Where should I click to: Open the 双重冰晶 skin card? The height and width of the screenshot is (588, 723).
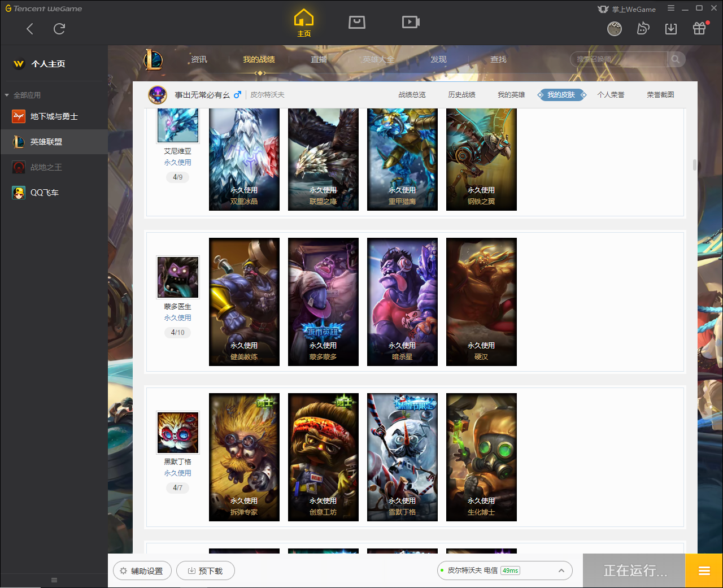pos(244,159)
